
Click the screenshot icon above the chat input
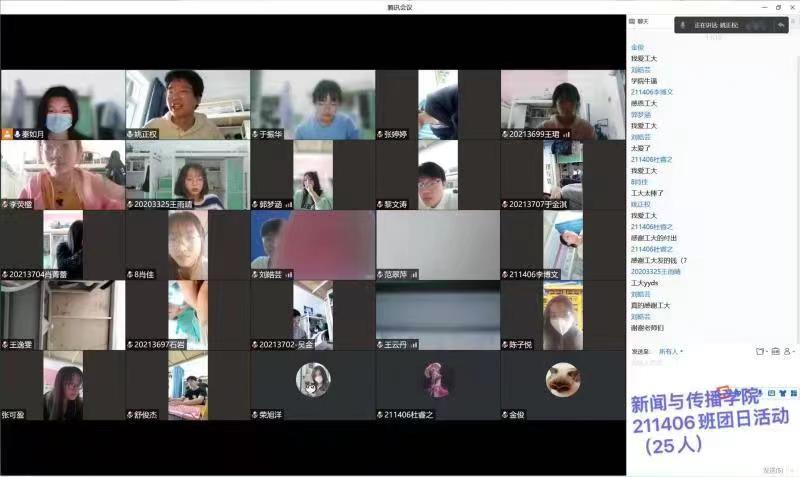point(774,351)
